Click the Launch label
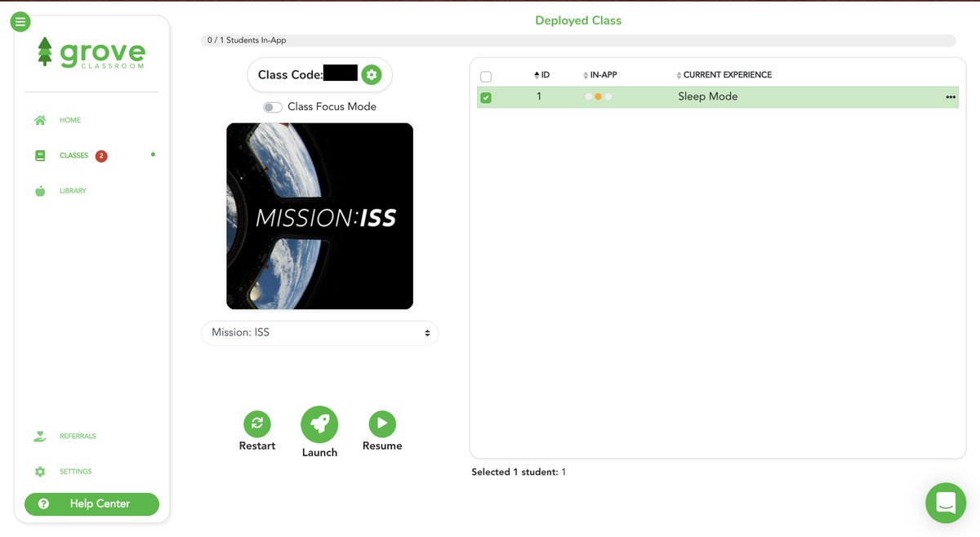 click(319, 452)
